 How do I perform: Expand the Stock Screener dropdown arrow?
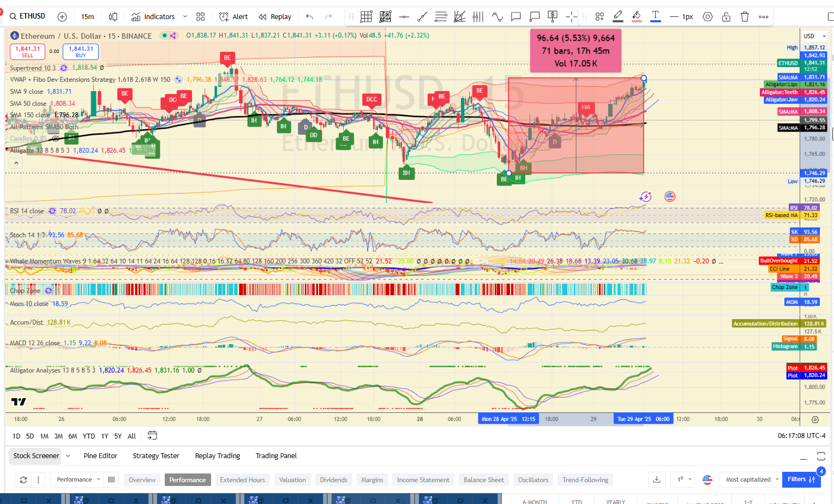pyautogui.click(x=68, y=456)
